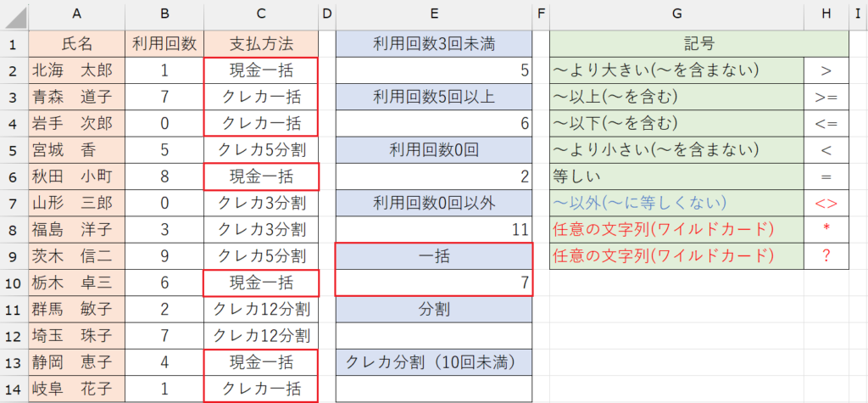Click usage count 4 for 静岡 恵子
Screen dimensions: 868x403
click(x=164, y=362)
